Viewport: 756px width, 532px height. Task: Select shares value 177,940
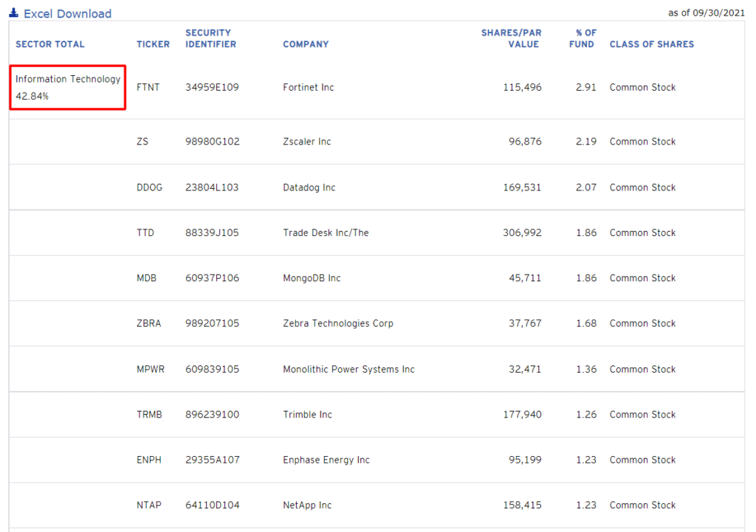522,415
